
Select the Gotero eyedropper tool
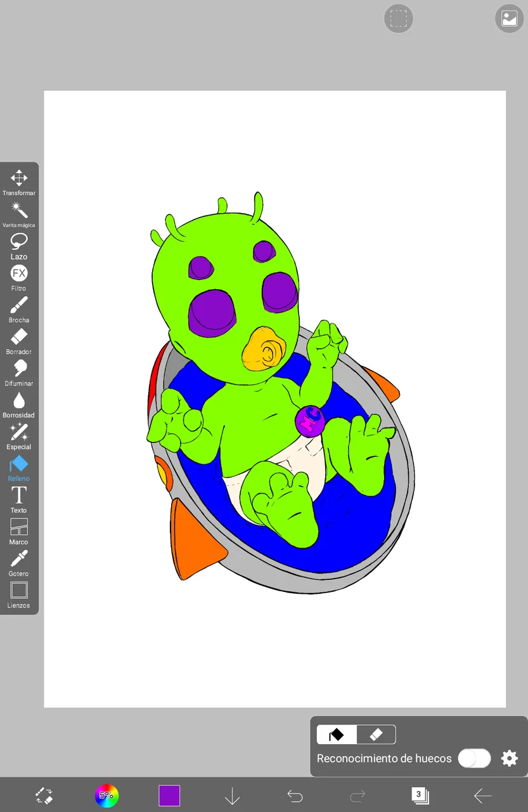[19, 563]
